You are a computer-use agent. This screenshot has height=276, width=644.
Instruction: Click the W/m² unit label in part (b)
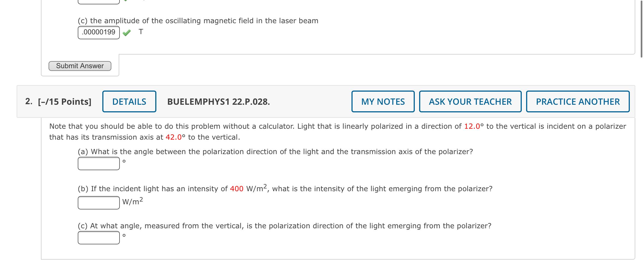132,202
